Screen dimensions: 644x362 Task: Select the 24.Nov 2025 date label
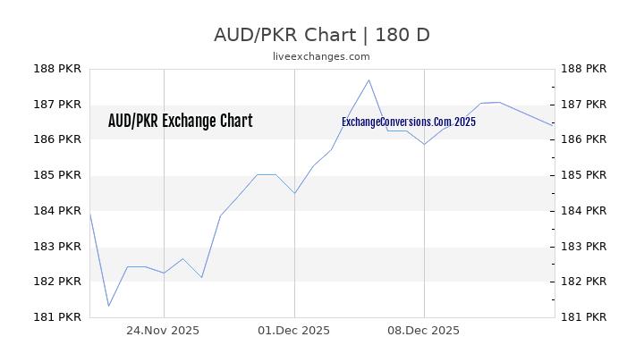point(163,330)
